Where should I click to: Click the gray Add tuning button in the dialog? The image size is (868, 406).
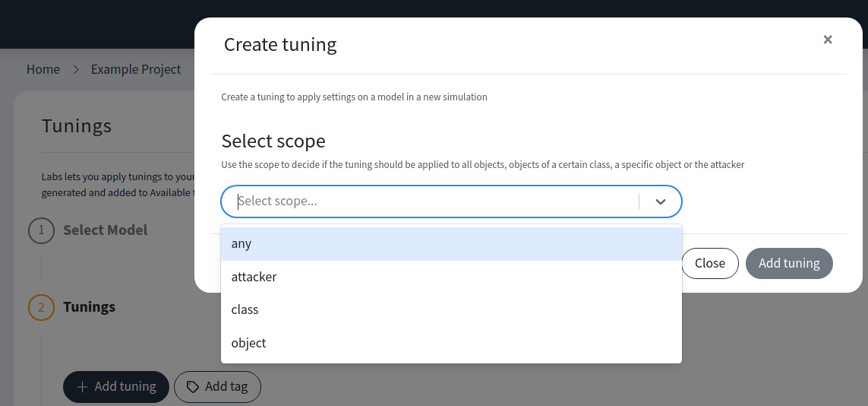789,263
